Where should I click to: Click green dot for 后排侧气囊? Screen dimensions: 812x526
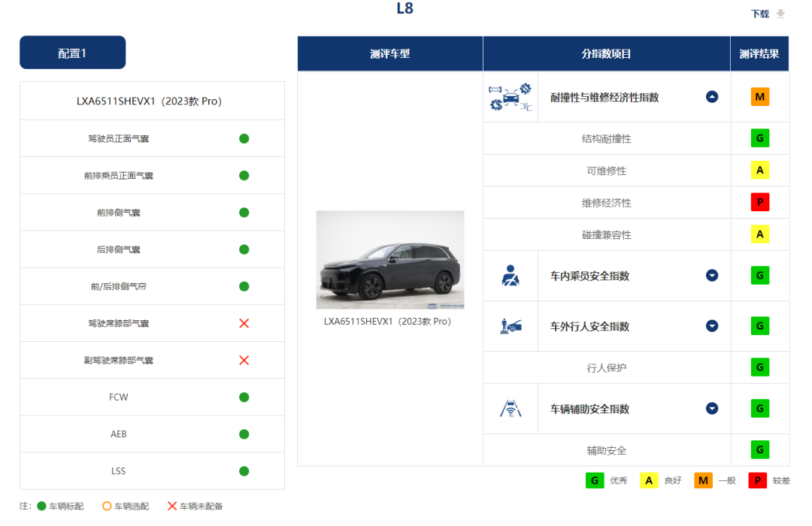[x=244, y=249]
